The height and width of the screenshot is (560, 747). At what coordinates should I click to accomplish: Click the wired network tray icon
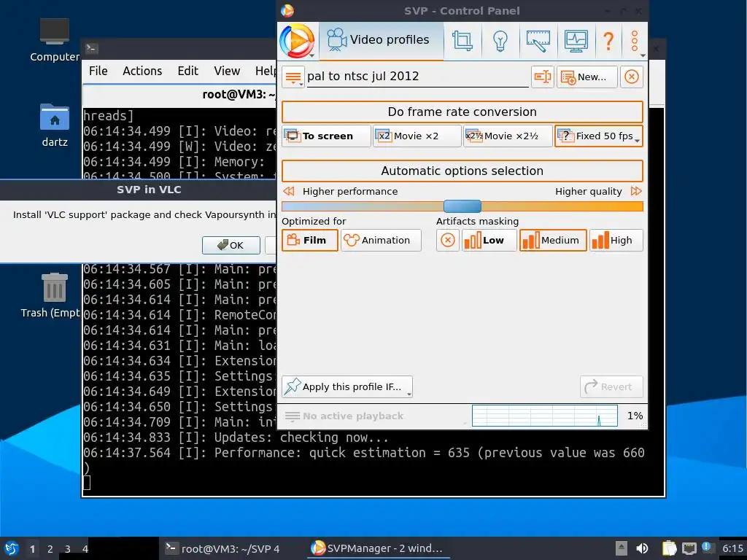pos(689,548)
